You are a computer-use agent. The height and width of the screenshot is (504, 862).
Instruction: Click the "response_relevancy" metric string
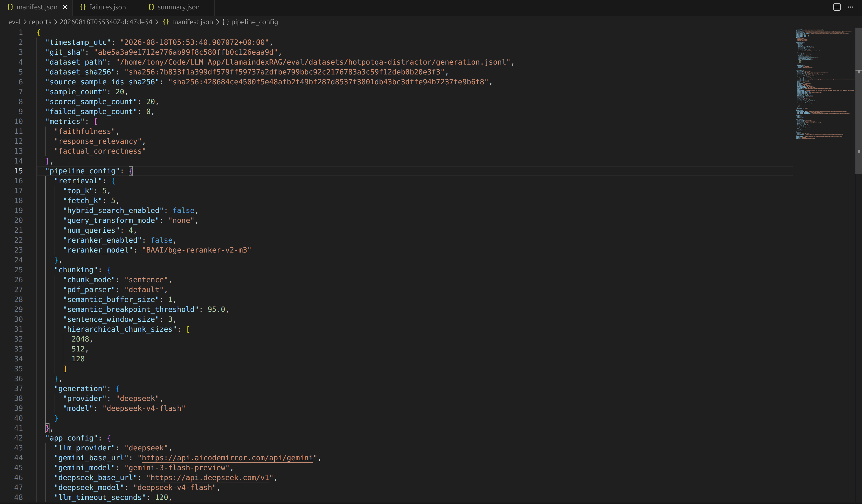pyautogui.click(x=98, y=142)
